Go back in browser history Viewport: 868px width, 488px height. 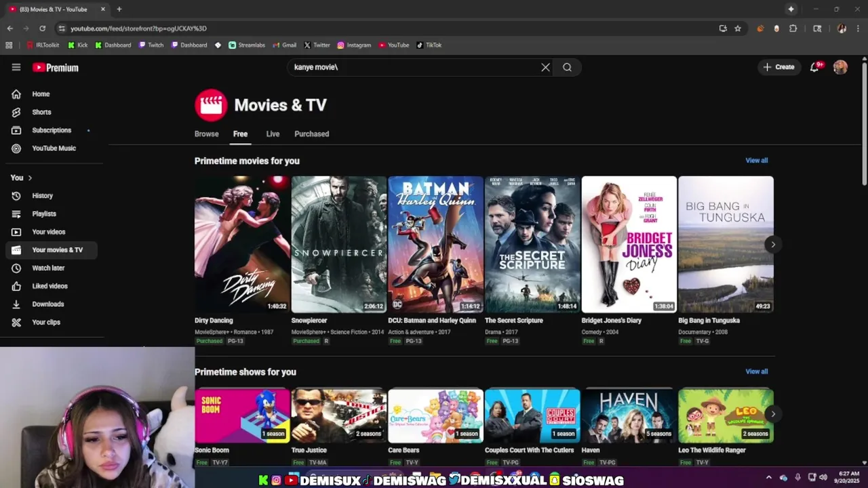click(x=9, y=28)
